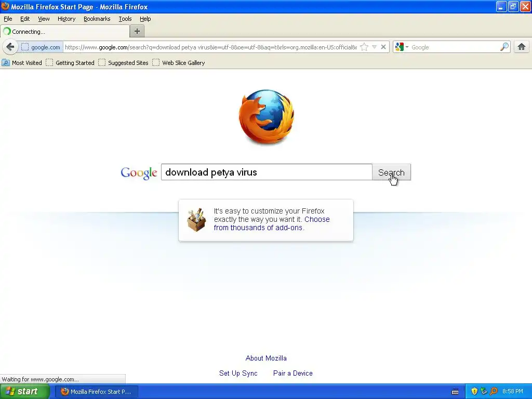Click the orange magnifier tray icon

(494, 391)
